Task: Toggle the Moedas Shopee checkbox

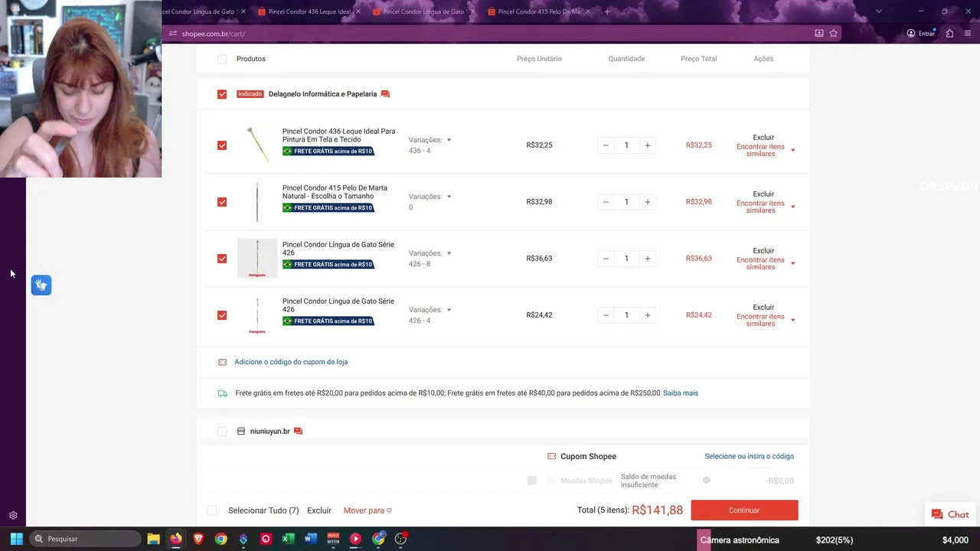Action: (x=532, y=481)
